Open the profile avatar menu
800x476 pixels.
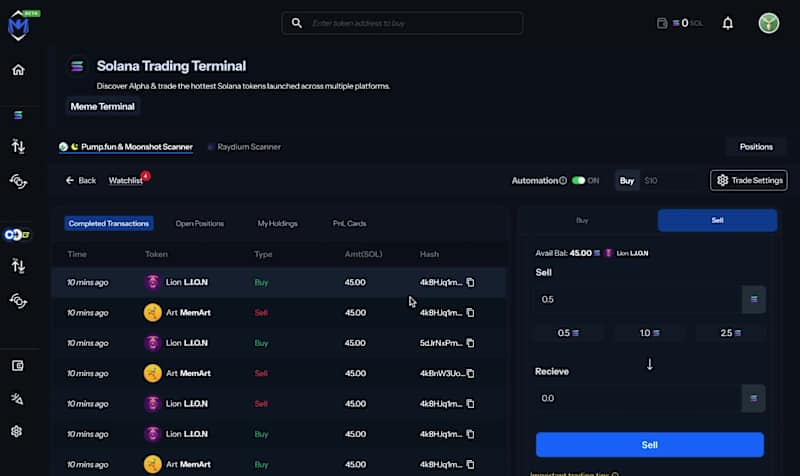(x=769, y=23)
